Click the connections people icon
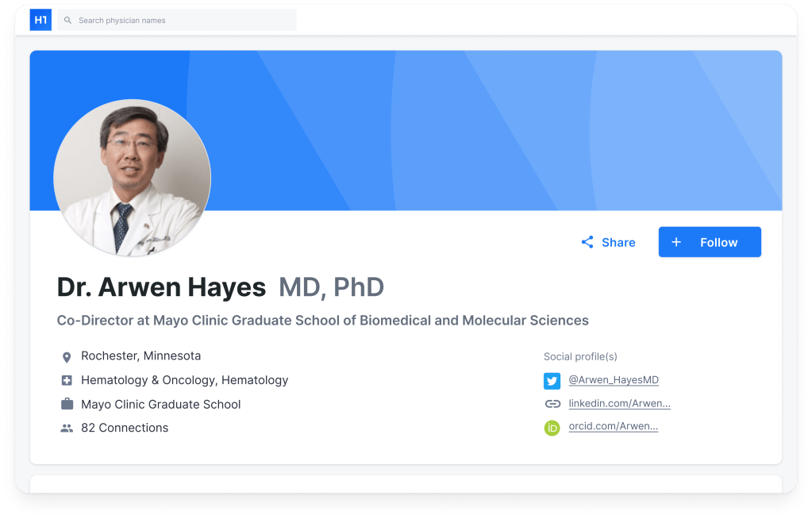The image size is (812, 519). pyautogui.click(x=67, y=429)
